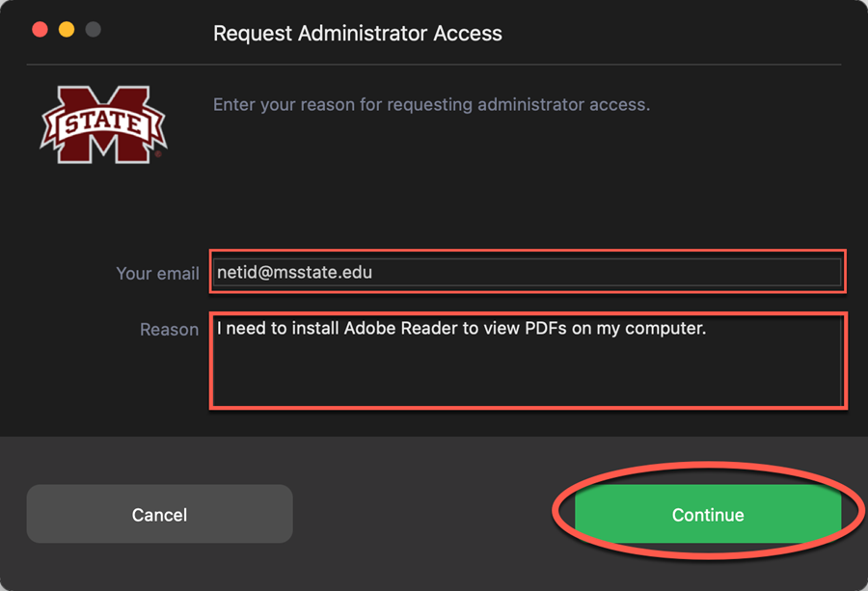The image size is (868, 591).
Task: Focus the Reason text area
Action: [527, 361]
